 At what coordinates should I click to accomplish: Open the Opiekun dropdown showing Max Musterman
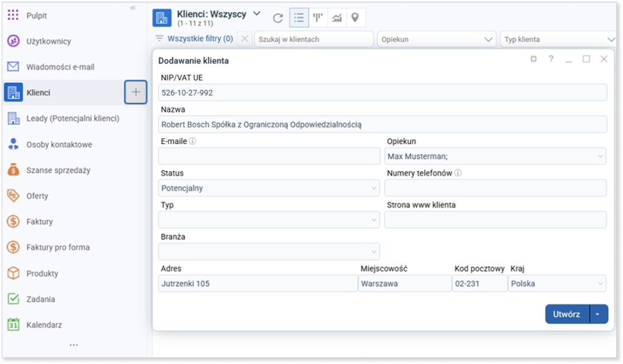495,156
